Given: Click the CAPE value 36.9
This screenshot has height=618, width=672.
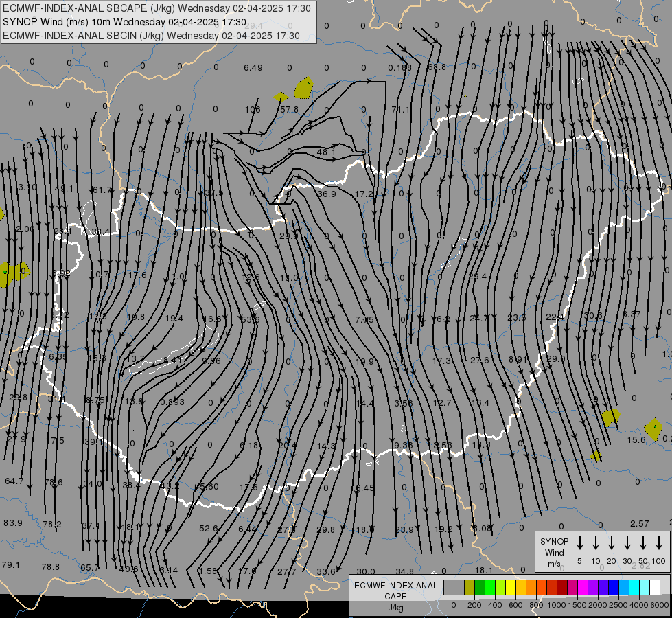Looking at the screenshot, I should pyautogui.click(x=327, y=194).
